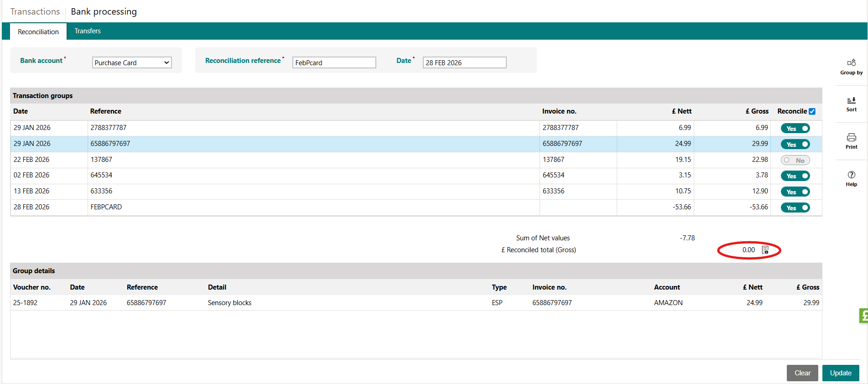Click the AMAZON account cell
The image size is (868, 384).
click(668, 303)
